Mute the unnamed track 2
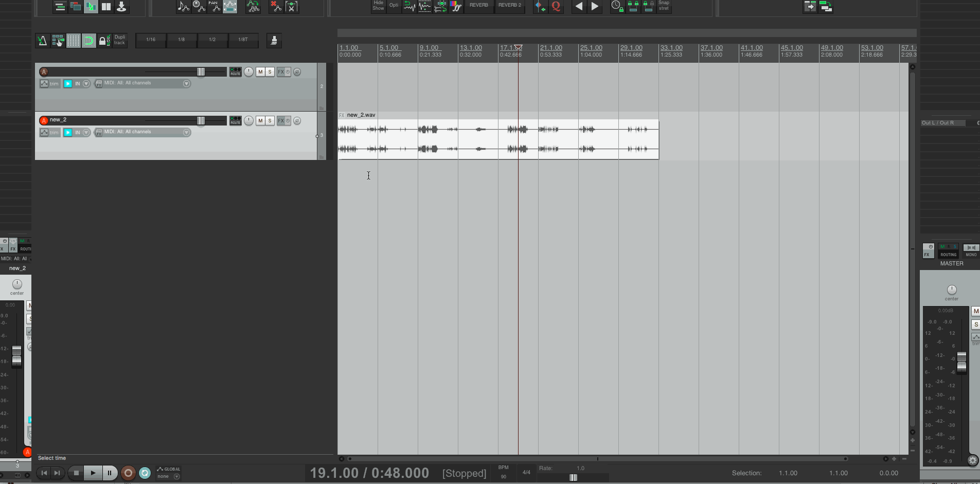This screenshot has width=980, height=484. tap(260, 72)
